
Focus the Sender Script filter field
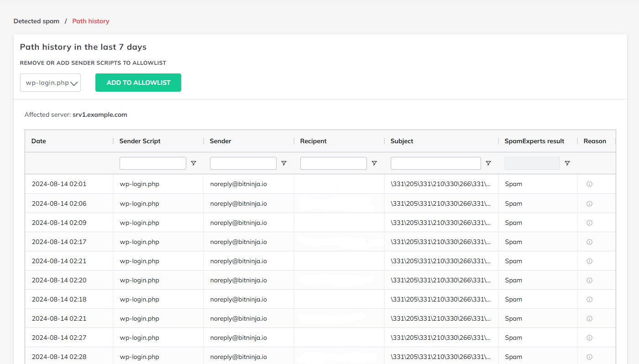(153, 163)
